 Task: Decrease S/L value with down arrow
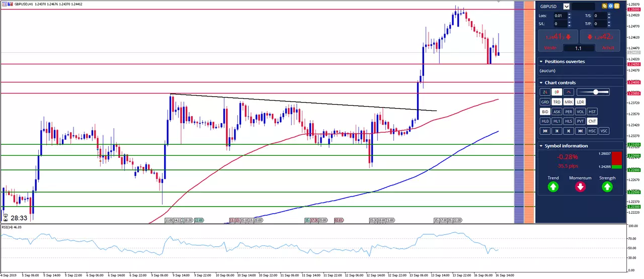coord(570,25)
